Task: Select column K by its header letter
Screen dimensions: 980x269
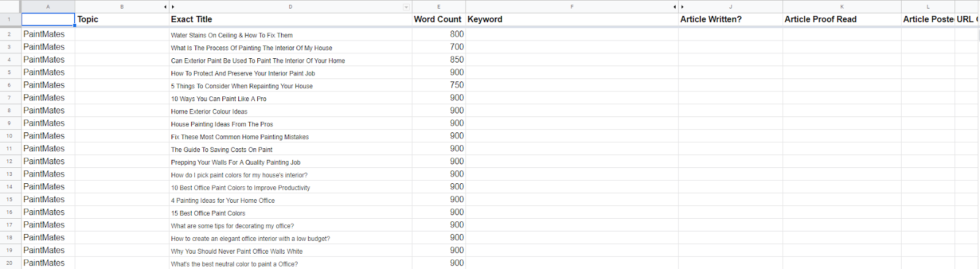Action: click(842, 7)
